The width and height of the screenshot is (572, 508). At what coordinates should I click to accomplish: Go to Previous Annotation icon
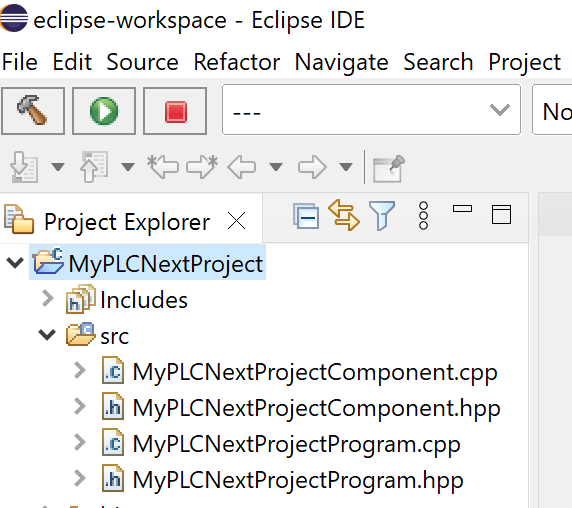click(x=94, y=167)
